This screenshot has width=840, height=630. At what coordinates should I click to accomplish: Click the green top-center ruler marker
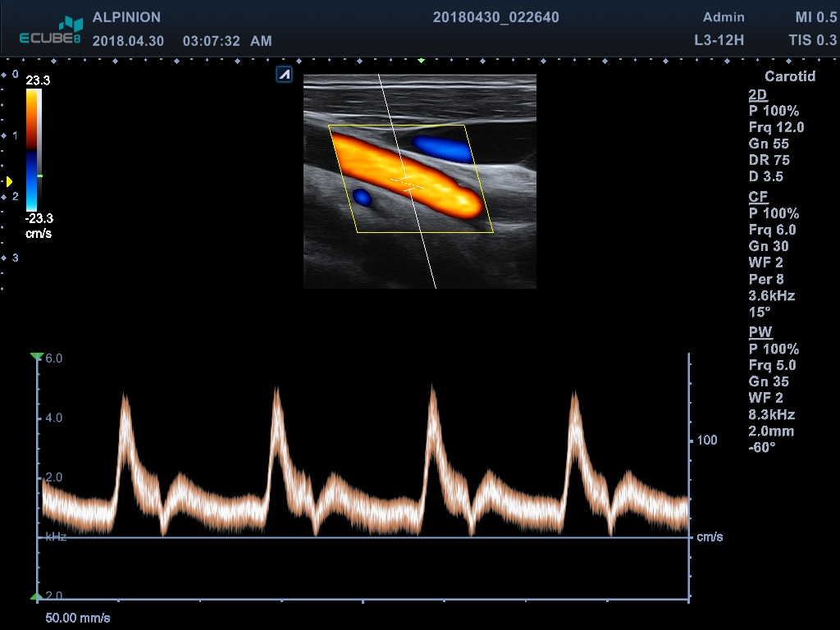tap(421, 61)
